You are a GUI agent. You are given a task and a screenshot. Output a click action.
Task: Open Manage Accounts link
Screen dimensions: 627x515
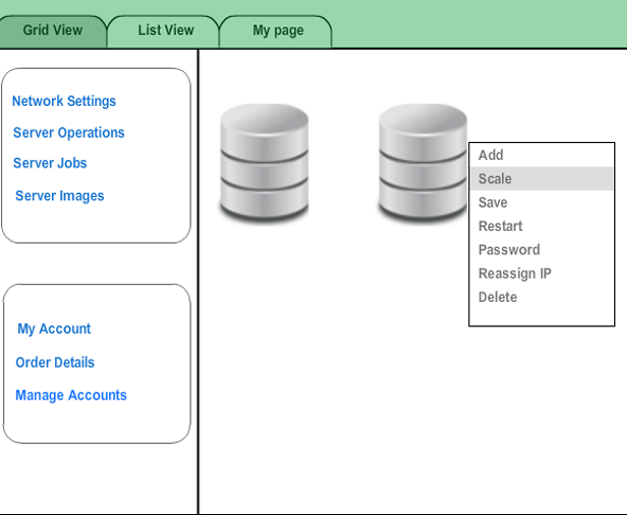coord(71,395)
